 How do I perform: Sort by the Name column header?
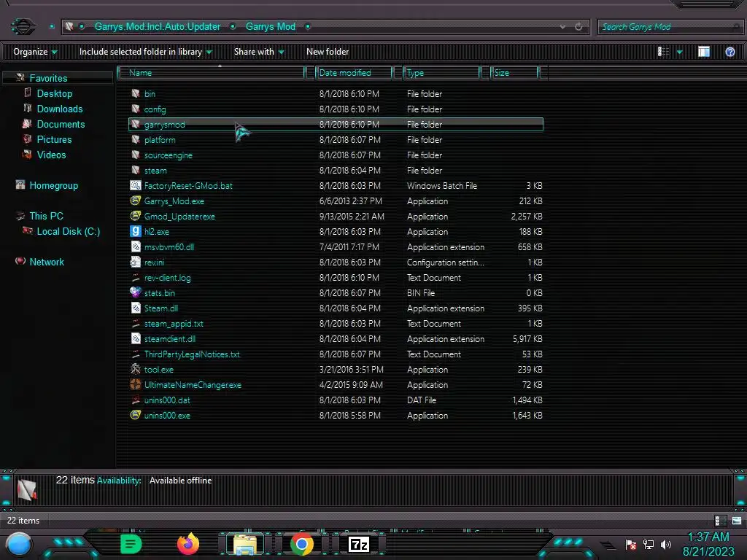(x=212, y=73)
